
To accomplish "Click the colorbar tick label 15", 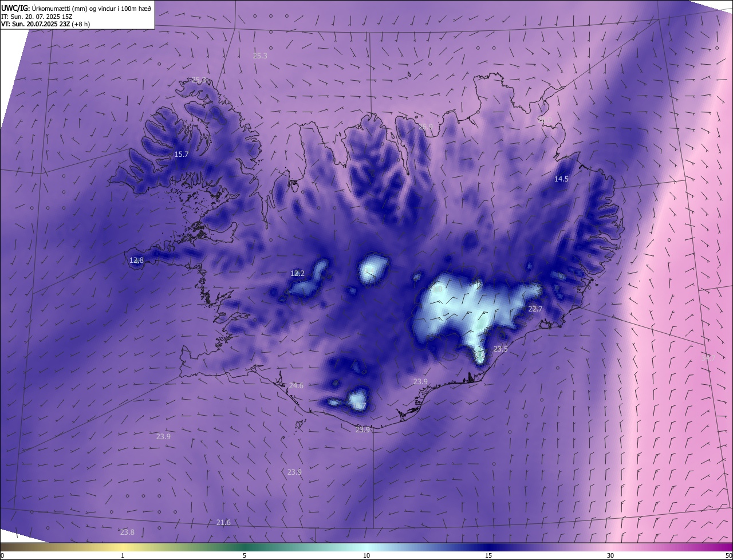I will pyautogui.click(x=488, y=555).
